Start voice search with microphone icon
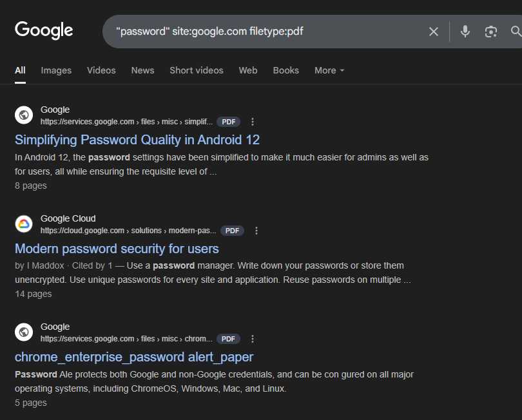The image size is (522, 420). pyautogui.click(x=465, y=32)
